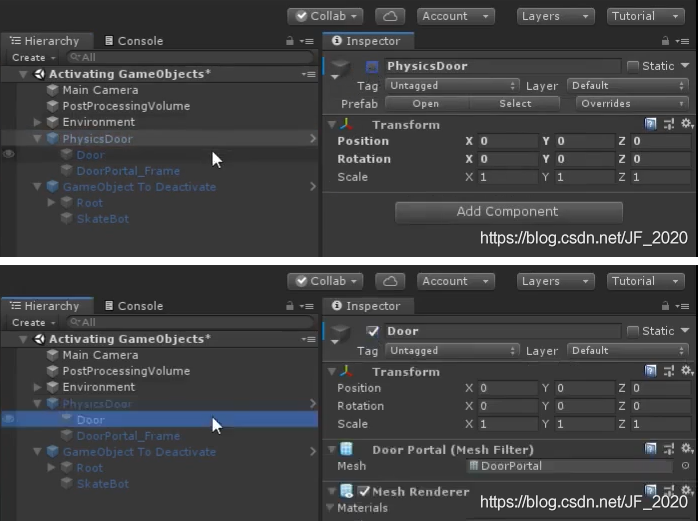Toggle PhysicsDoor active checkbox in Inspector

(x=372, y=67)
